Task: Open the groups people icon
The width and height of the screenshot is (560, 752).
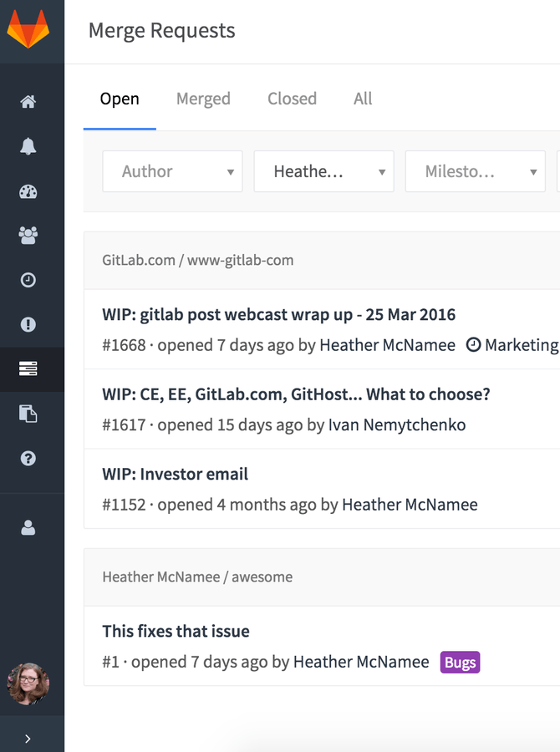Action: 28,235
